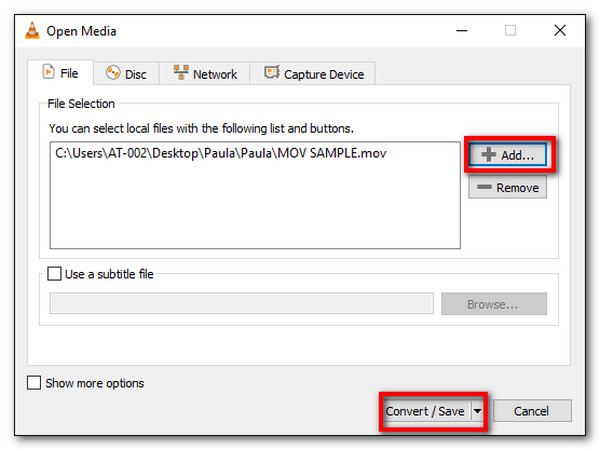The image size is (600, 450).
Task: Open the Capture Device tab
Action: [x=313, y=73]
